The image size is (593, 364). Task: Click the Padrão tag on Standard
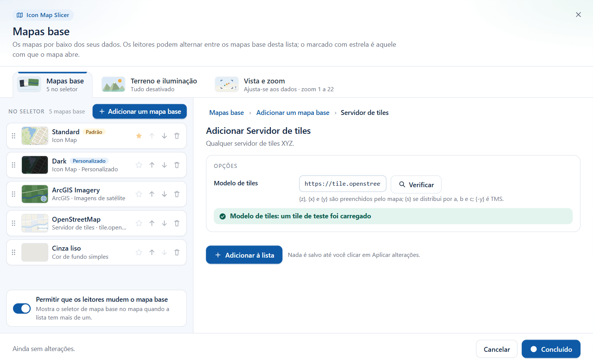(x=94, y=132)
